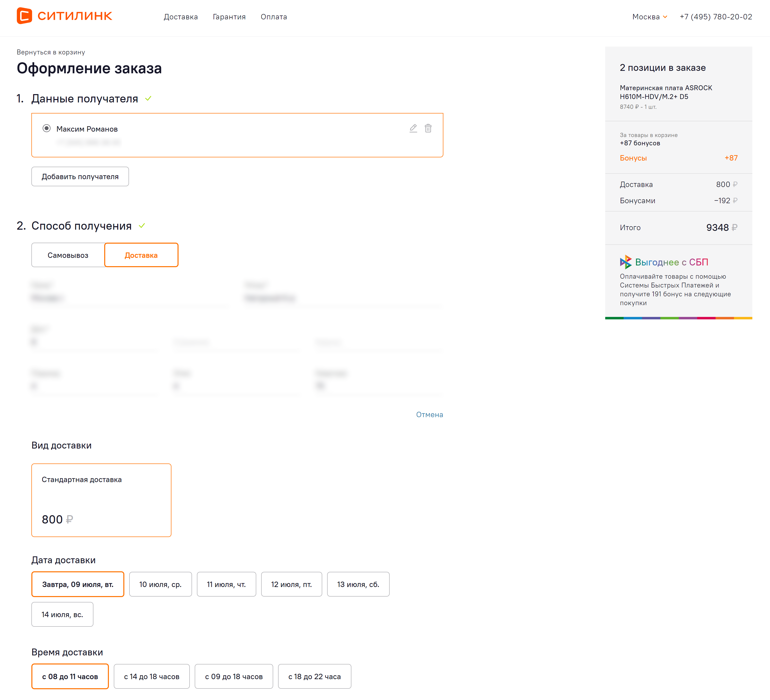Viewport: 770px width, 700px height.
Task: Click the Отмена link
Action: [429, 414]
